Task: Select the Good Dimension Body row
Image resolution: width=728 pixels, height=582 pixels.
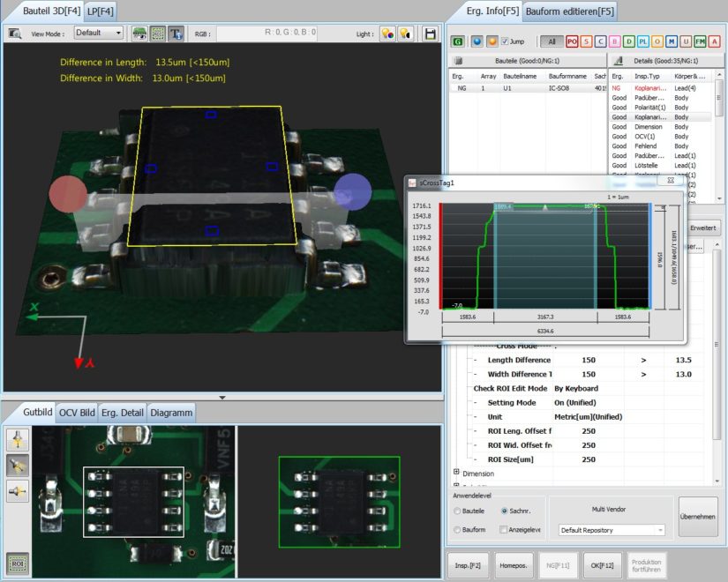Action: (662, 127)
